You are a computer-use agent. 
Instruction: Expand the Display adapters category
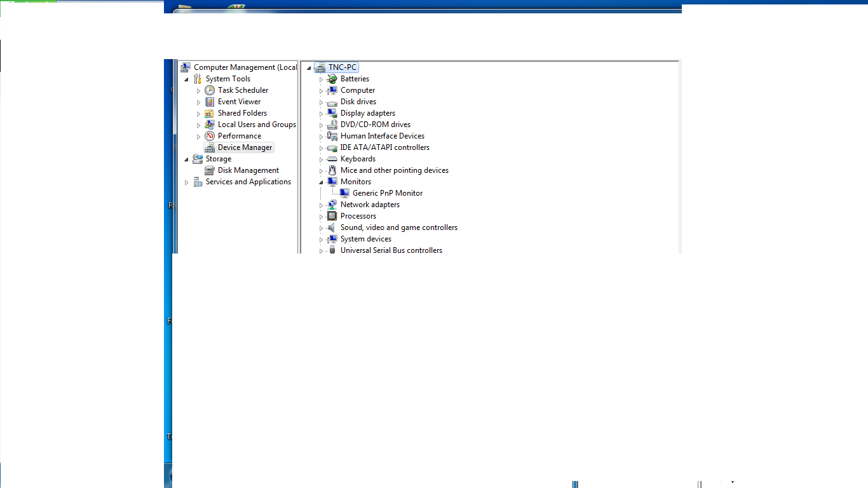(x=321, y=114)
